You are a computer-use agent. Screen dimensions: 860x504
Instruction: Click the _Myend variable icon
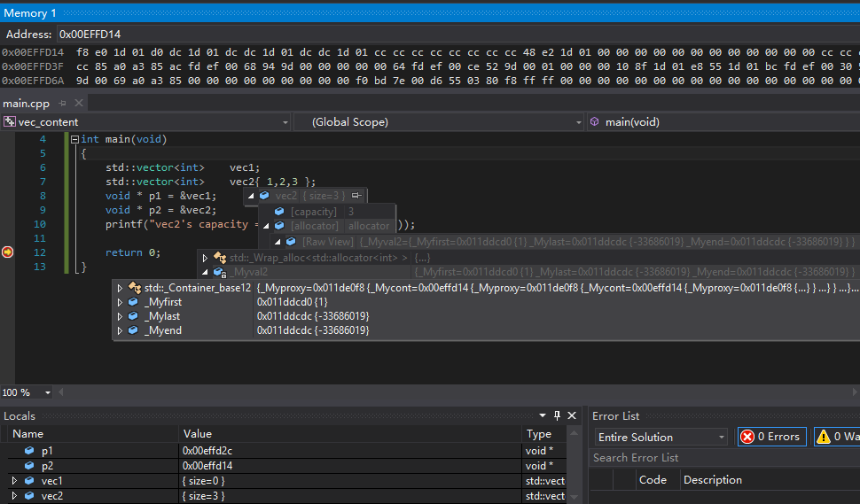click(x=133, y=330)
